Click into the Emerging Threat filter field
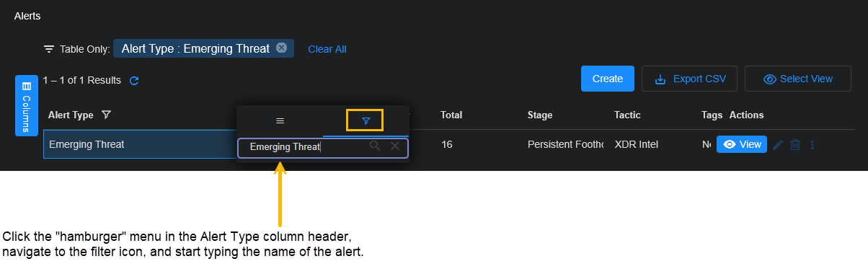The width and height of the screenshot is (868, 269). tap(323, 147)
